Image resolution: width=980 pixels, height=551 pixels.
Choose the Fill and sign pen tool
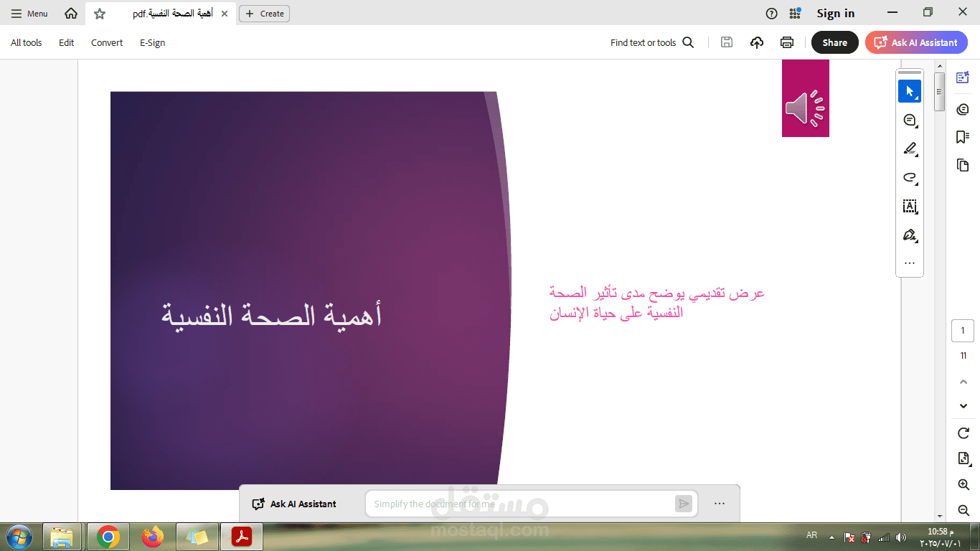pos(910,235)
